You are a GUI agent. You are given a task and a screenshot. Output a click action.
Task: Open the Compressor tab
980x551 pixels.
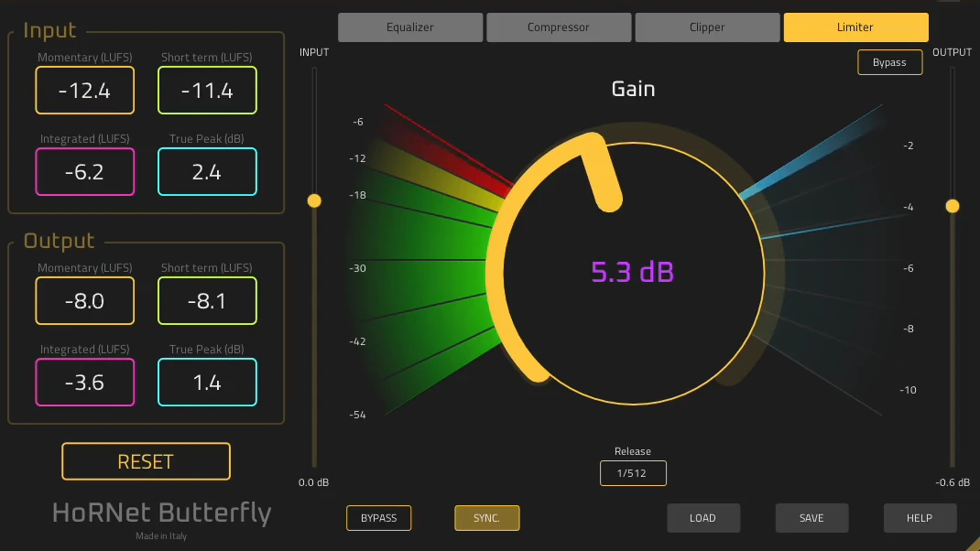pyautogui.click(x=558, y=27)
